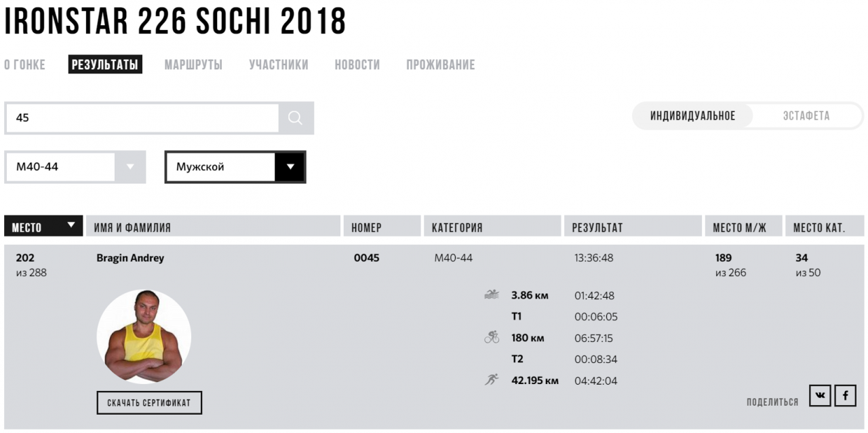
Task: Go to the О гонке tab
Action: [25, 65]
